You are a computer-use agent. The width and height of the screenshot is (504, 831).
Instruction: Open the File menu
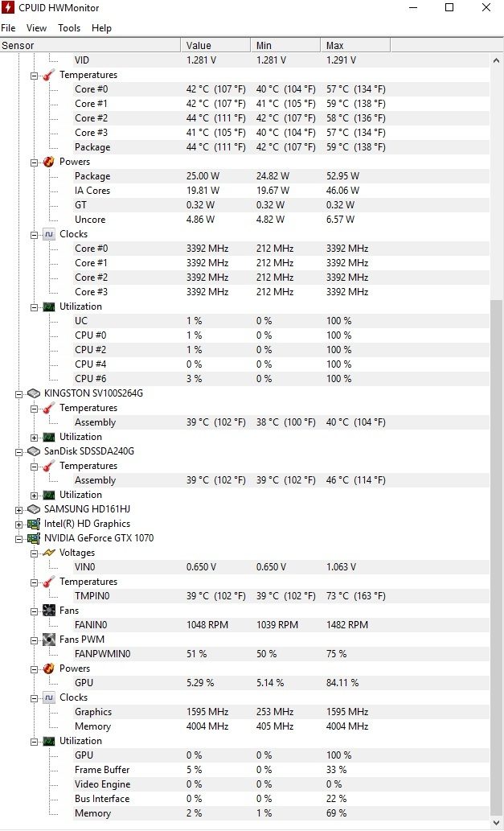coord(8,28)
